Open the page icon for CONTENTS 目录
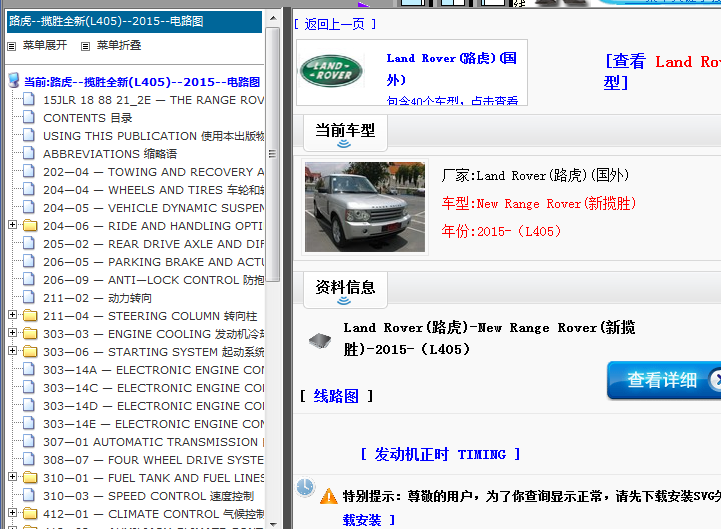 [29, 117]
